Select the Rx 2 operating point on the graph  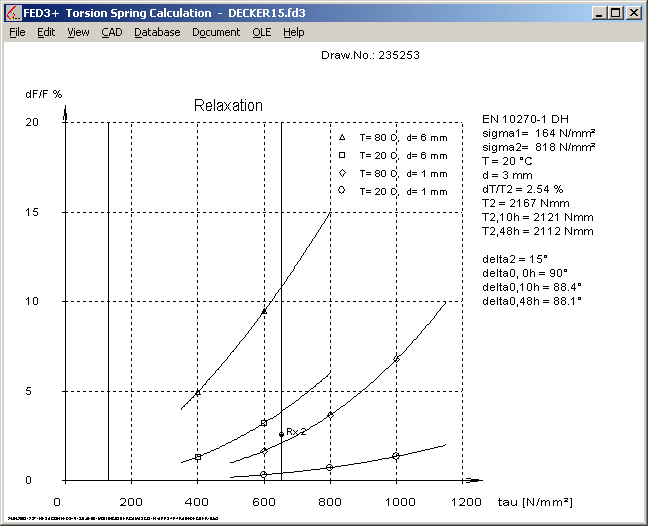[281, 434]
